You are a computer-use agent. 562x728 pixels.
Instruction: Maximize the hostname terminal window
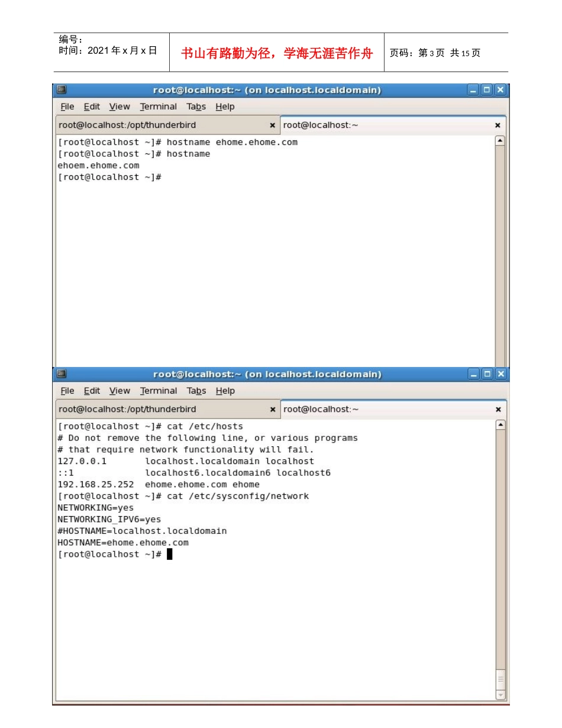(x=487, y=90)
